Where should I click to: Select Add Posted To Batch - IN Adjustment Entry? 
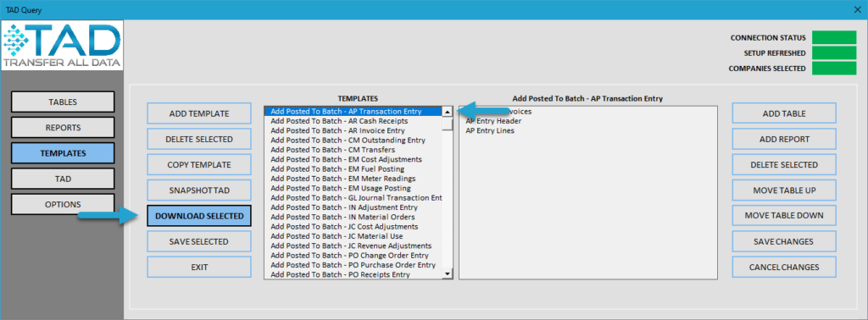353,207
